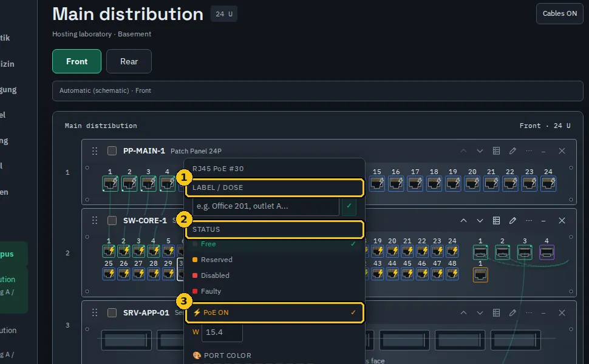Select the purple SFP port 4 on SW-CORE-1
Viewport: 589px width, 364px height.
coord(546,252)
